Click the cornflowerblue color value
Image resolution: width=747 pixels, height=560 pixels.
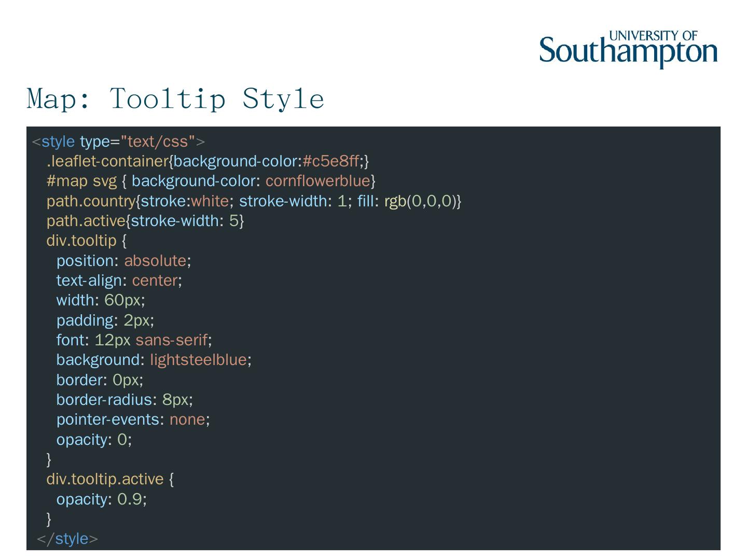click(x=317, y=181)
